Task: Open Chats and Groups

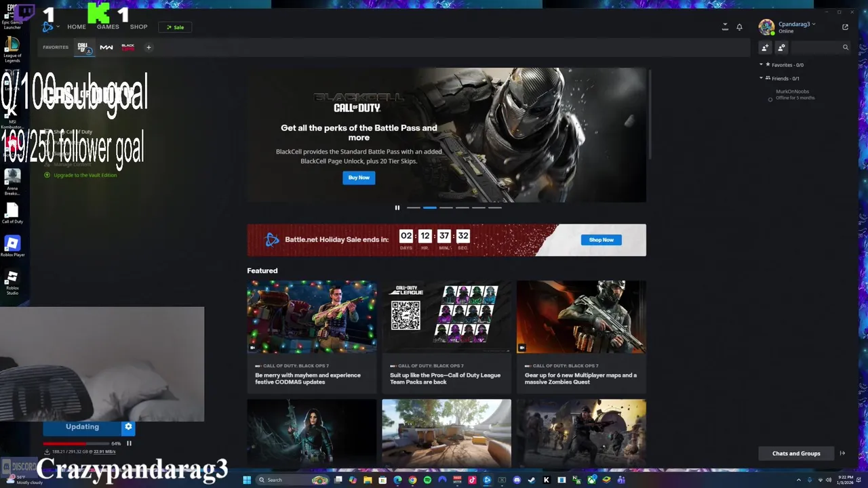Action: 796,453
